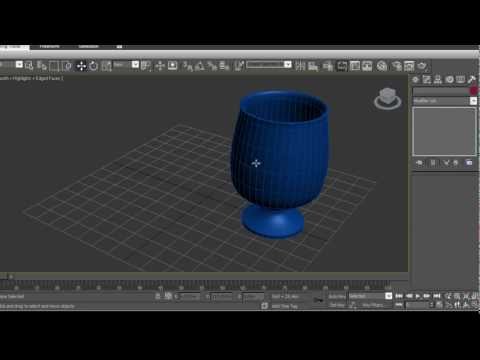Click the X coordinate field

pos(190,296)
